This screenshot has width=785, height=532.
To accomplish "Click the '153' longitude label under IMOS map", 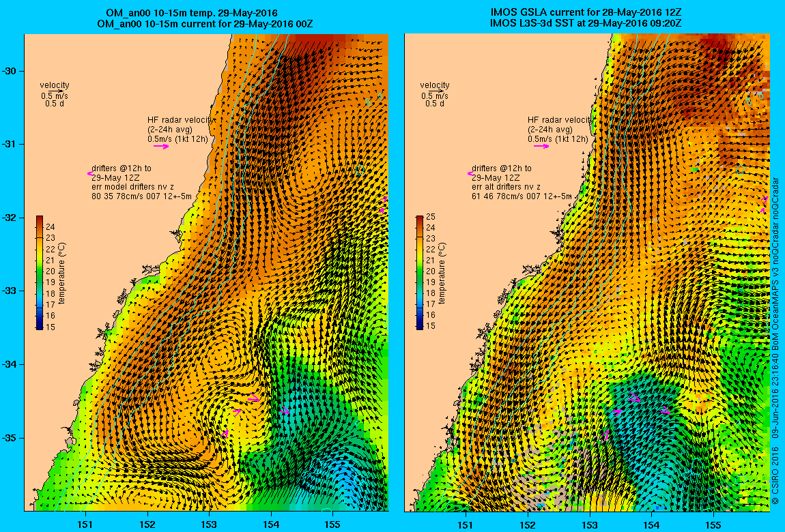I will [x=589, y=524].
